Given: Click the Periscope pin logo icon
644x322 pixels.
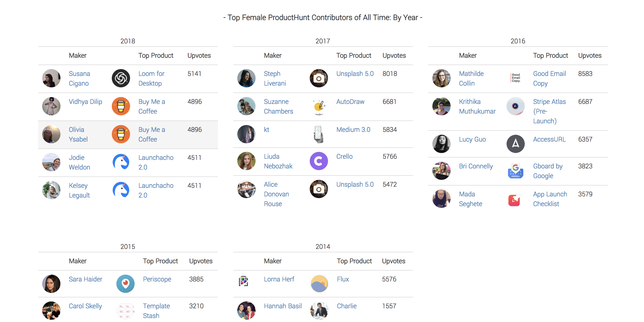Looking at the screenshot, I should [x=125, y=284].
